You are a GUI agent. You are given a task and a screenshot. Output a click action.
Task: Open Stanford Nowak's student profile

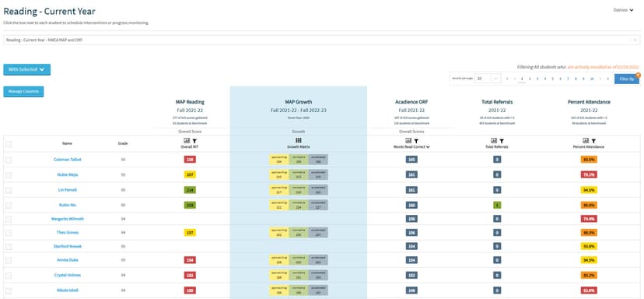pyautogui.click(x=68, y=246)
